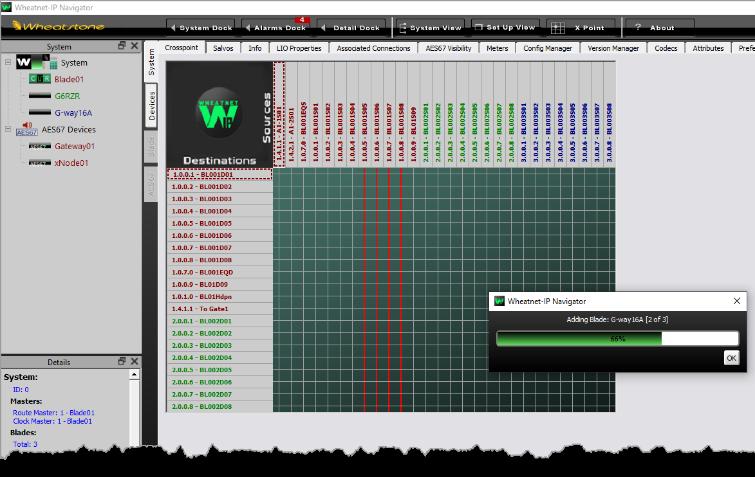Open the X Point grid button

click(x=581, y=28)
